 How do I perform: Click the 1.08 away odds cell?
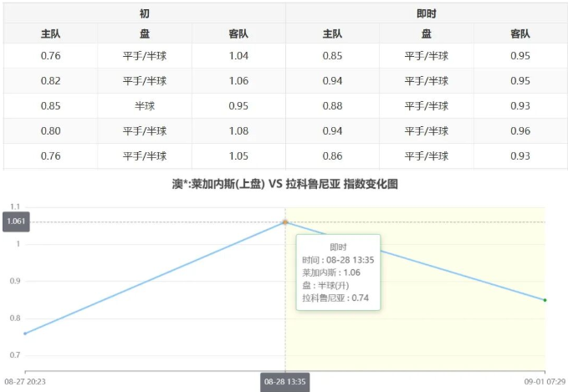pos(238,131)
